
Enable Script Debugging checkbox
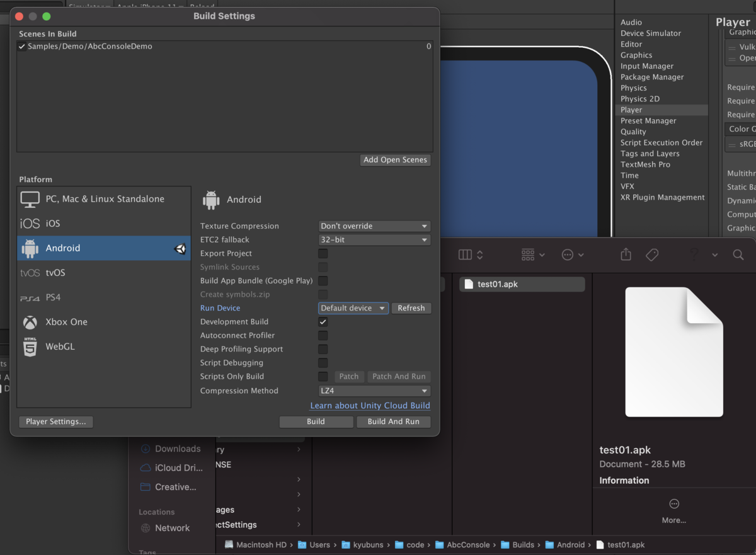[x=323, y=363]
